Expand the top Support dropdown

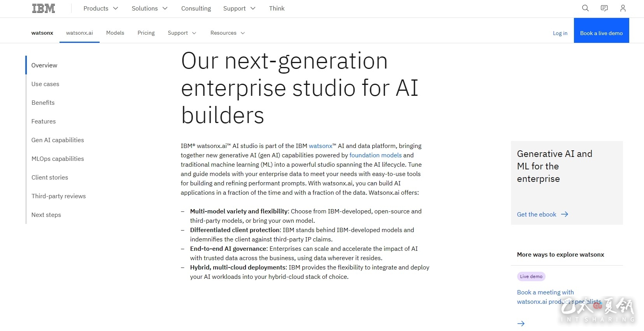[239, 8]
